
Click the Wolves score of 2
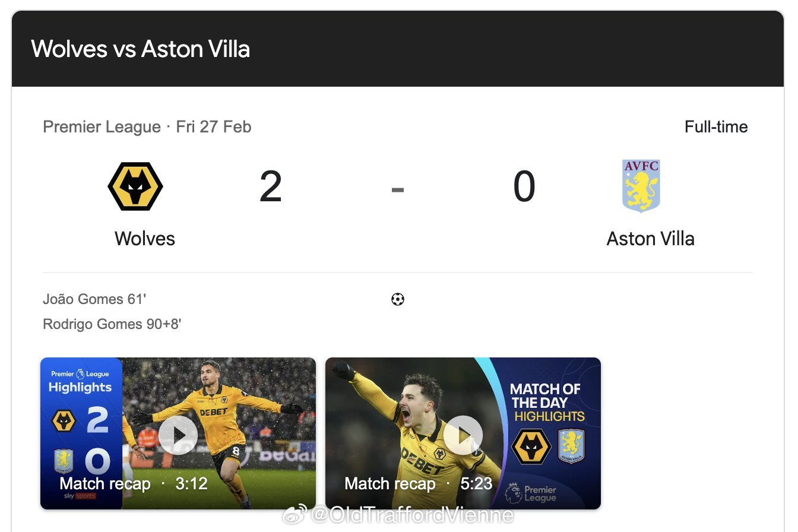tap(271, 187)
